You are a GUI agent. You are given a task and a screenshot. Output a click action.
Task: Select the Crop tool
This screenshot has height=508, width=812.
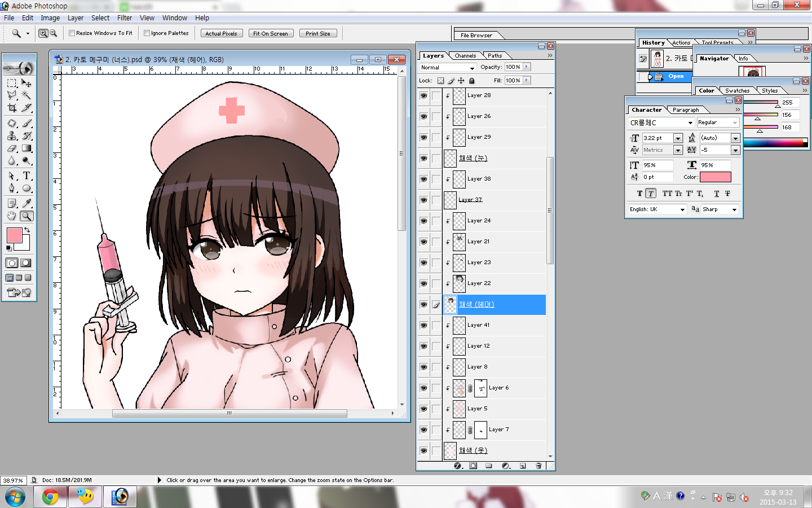[x=12, y=108]
